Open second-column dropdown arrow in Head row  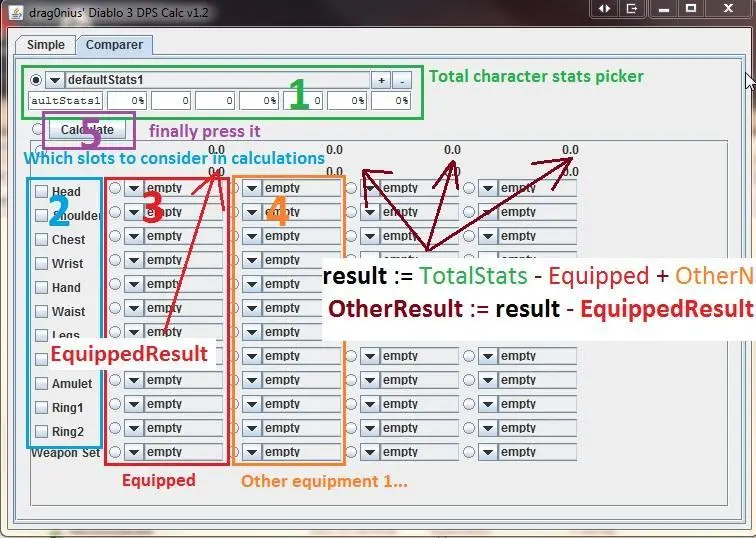[252, 188]
